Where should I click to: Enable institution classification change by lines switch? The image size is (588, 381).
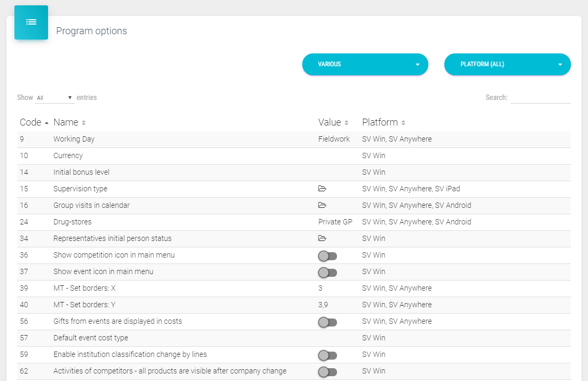[327, 355]
